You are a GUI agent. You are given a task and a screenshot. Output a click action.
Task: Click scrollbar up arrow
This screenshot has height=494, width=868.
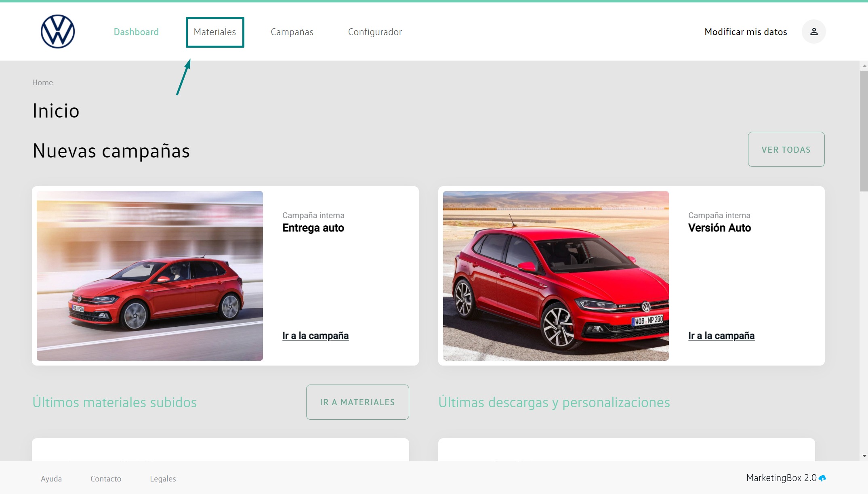tap(864, 65)
